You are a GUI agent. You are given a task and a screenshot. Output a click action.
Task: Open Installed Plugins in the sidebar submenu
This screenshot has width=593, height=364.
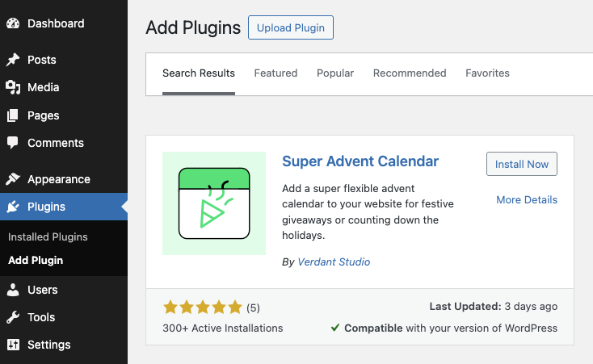48,237
